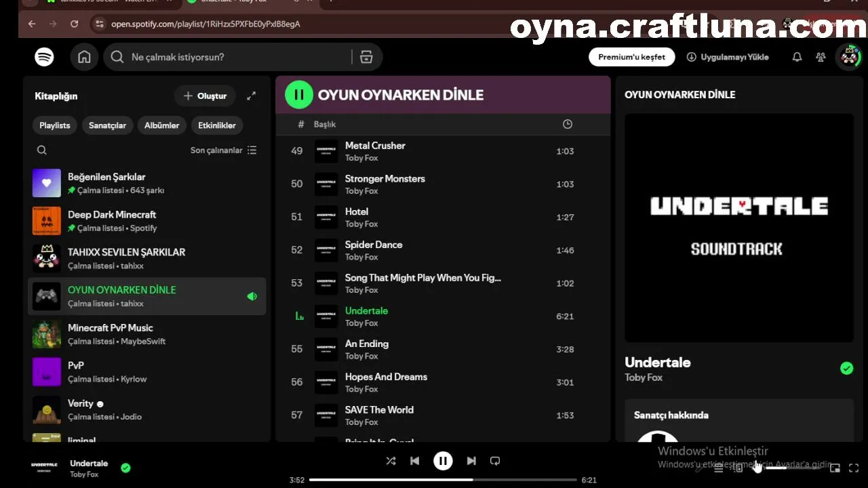Open the Oluştur create menu

pyautogui.click(x=205, y=96)
